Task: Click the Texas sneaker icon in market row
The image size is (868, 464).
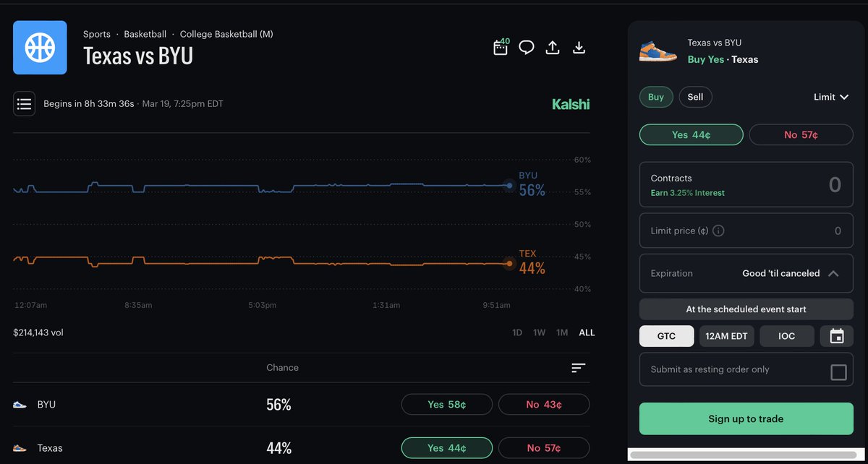Action: pos(20,448)
